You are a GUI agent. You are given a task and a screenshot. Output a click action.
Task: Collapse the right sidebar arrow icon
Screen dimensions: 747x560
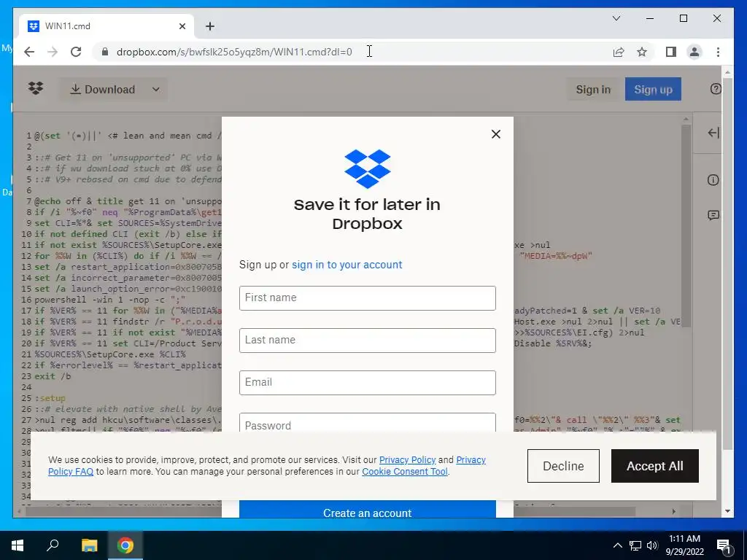pyautogui.click(x=713, y=133)
